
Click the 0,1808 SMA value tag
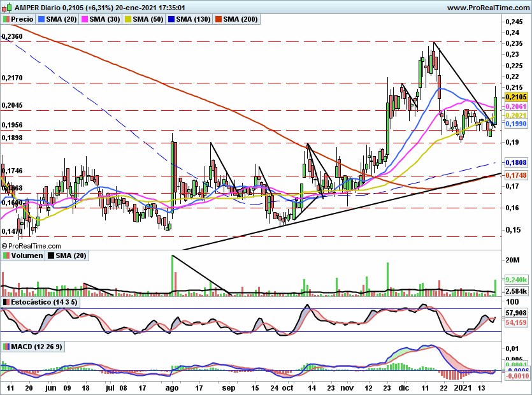coord(516,163)
